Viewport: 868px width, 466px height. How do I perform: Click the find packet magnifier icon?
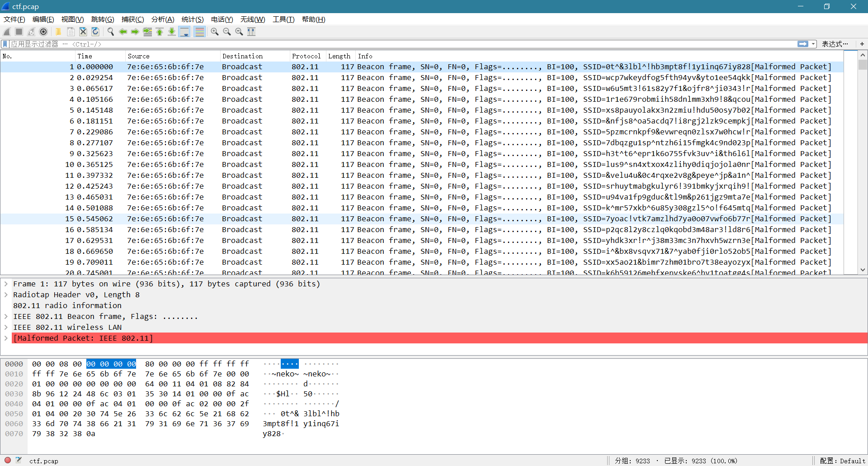tap(110, 32)
